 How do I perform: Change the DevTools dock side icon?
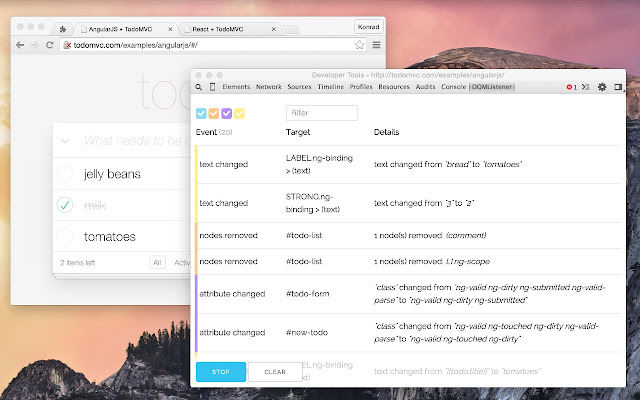pos(618,87)
